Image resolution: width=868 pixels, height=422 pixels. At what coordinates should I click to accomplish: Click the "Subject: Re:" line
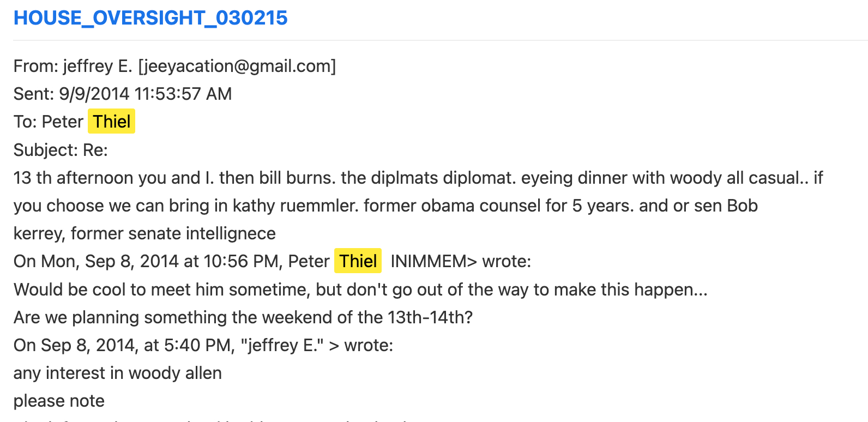[61, 150]
